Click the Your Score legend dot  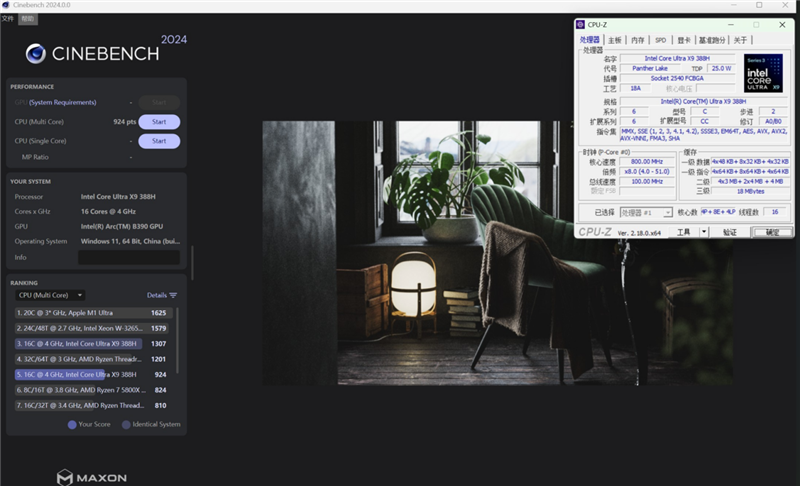(x=72, y=424)
